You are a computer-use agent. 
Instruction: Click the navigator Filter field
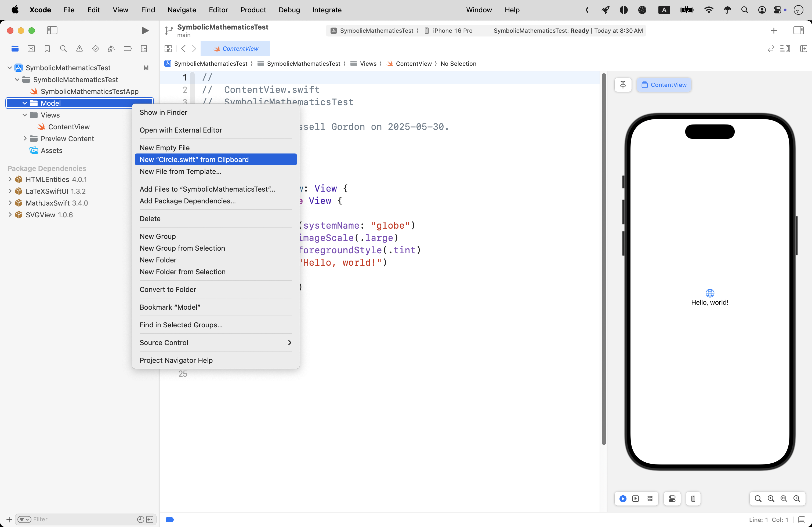82,519
